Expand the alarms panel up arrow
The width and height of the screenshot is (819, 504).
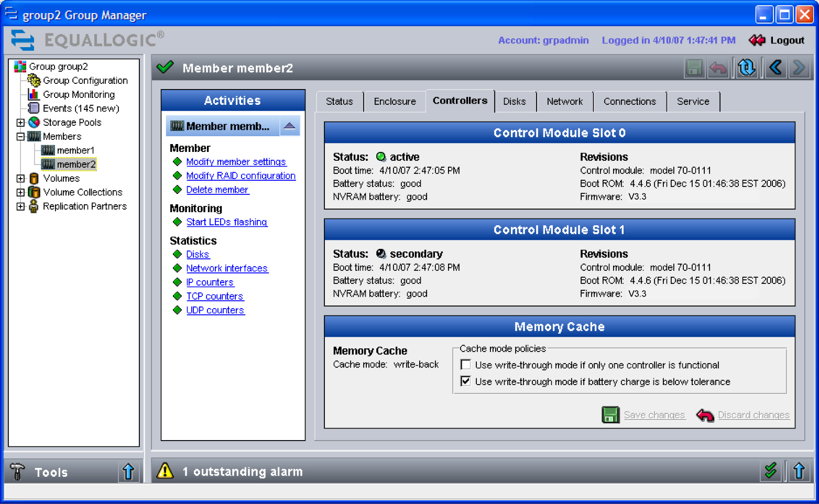[x=799, y=471]
